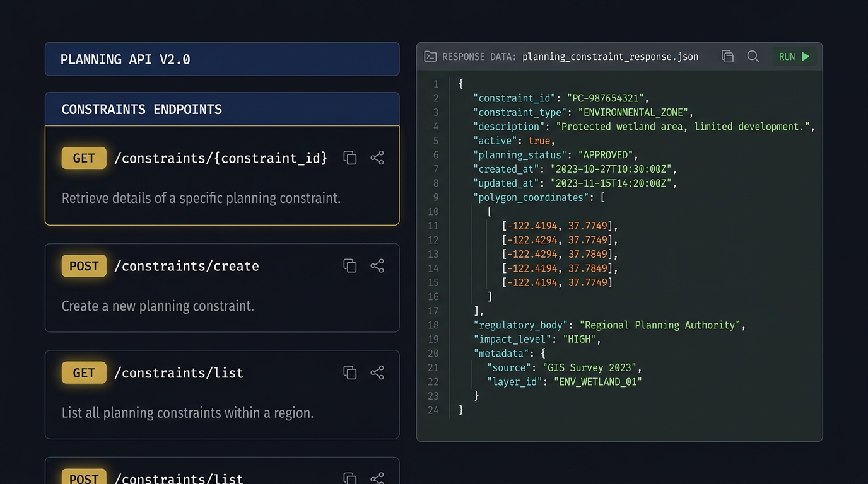Copy the GET /constraints/{constraint_id} endpoint

350,158
